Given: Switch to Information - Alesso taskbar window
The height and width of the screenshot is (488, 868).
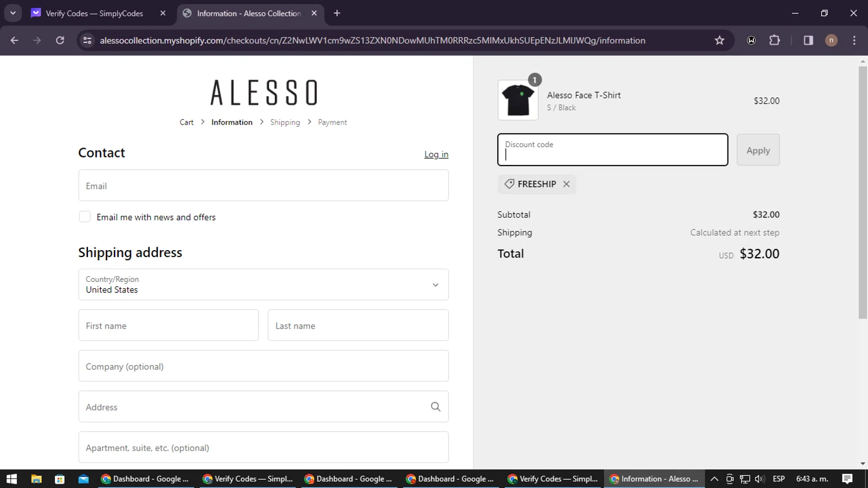Looking at the screenshot, I should coord(656,479).
